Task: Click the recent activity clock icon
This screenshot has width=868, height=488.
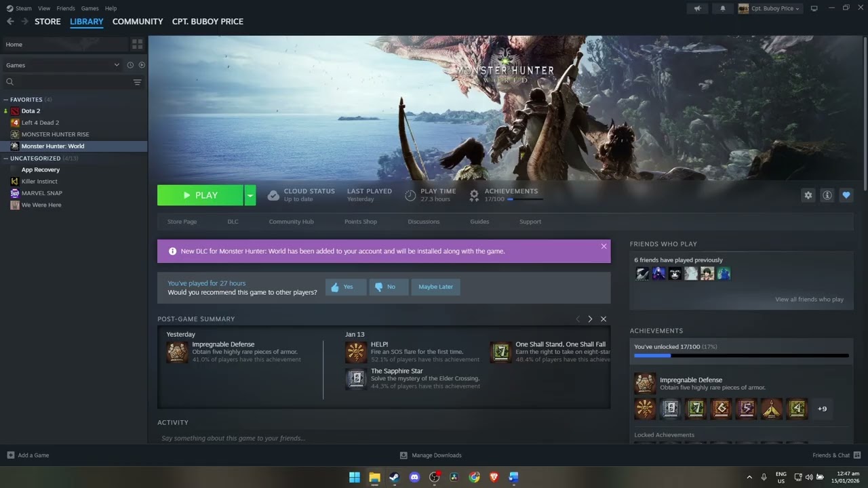Action: click(x=130, y=65)
